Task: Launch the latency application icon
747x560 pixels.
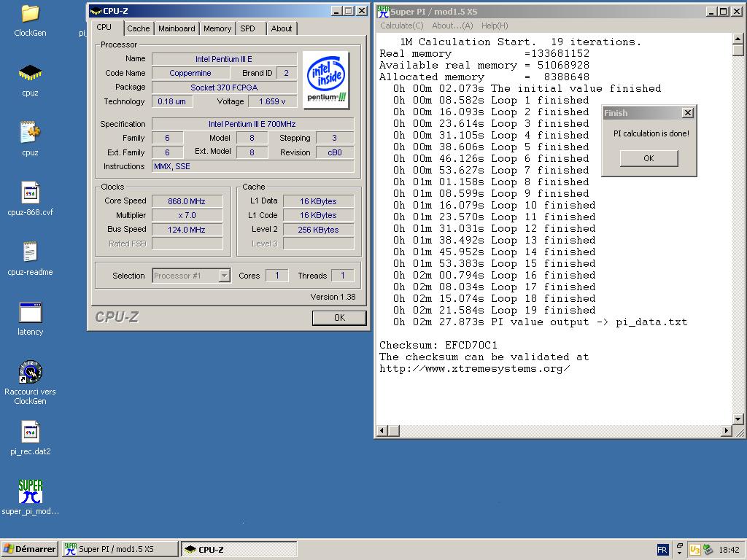Action: coord(30,313)
